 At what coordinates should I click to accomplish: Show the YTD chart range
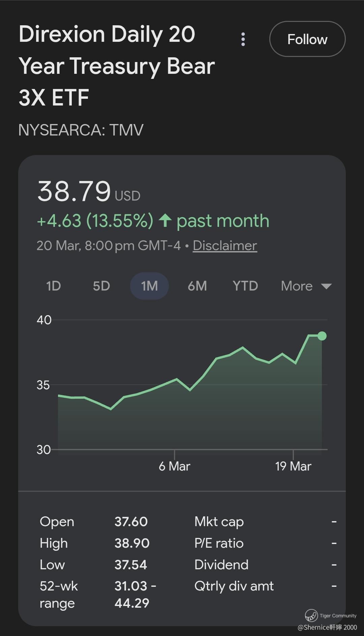[x=245, y=286]
